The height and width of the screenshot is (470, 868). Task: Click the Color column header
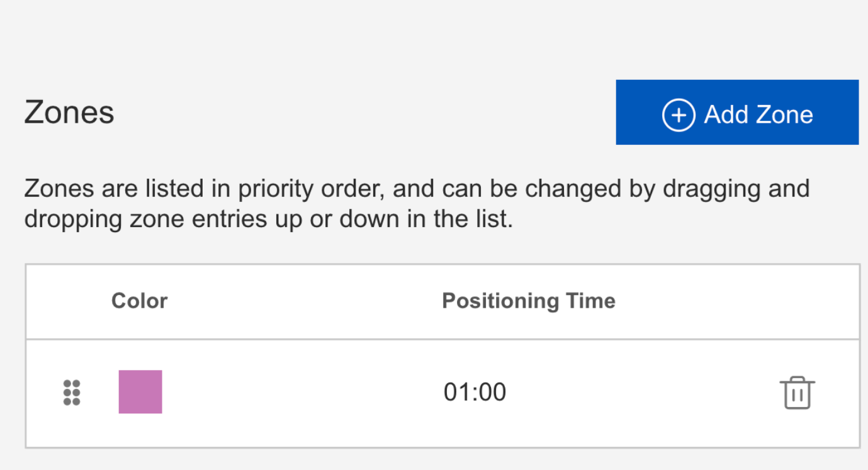(x=140, y=301)
